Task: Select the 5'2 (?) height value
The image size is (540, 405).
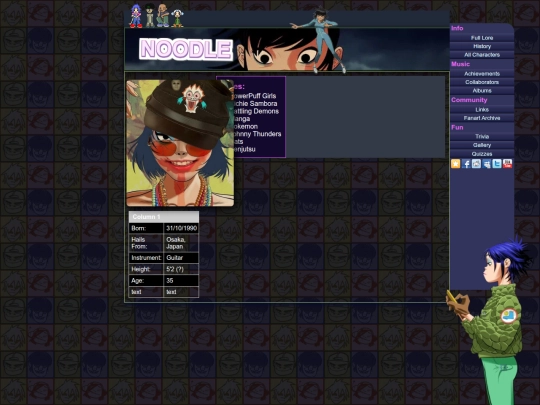Action: pyautogui.click(x=181, y=269)
